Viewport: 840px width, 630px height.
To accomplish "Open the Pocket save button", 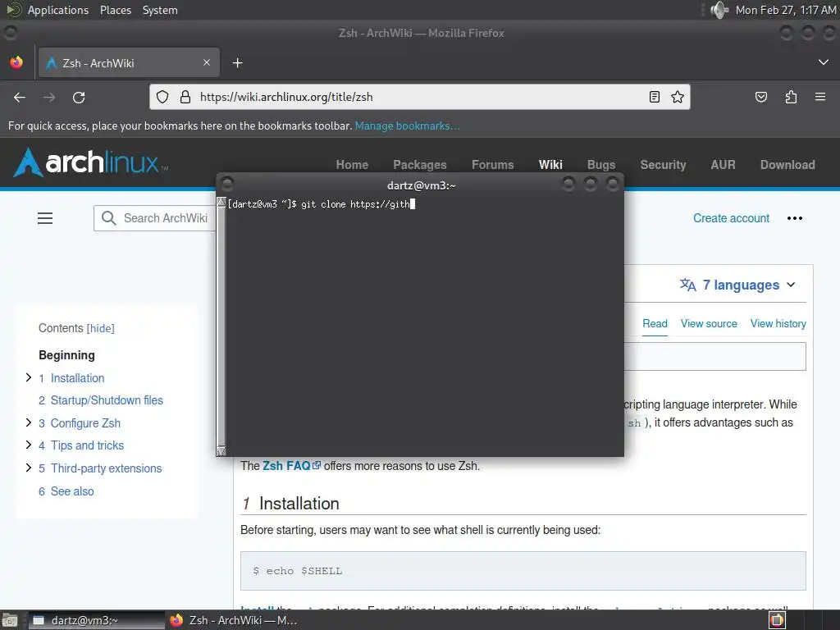I will [760, 97].
